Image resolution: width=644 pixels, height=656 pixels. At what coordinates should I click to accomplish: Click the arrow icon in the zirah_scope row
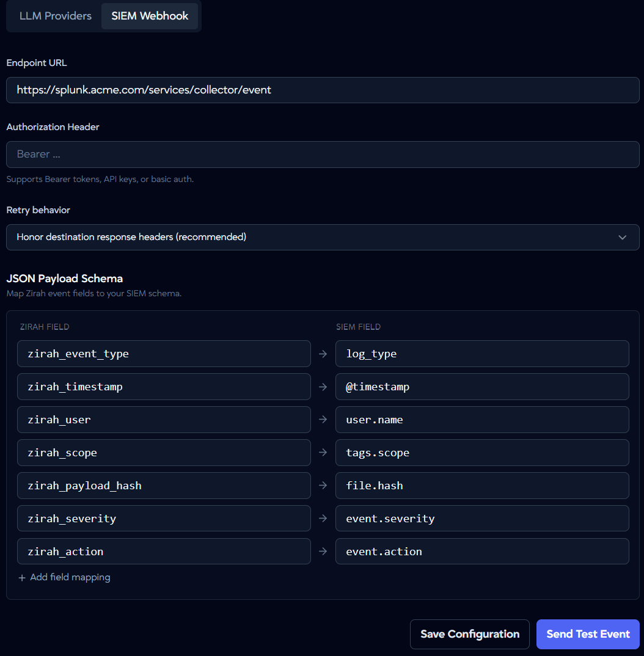(x=323, y=452)
